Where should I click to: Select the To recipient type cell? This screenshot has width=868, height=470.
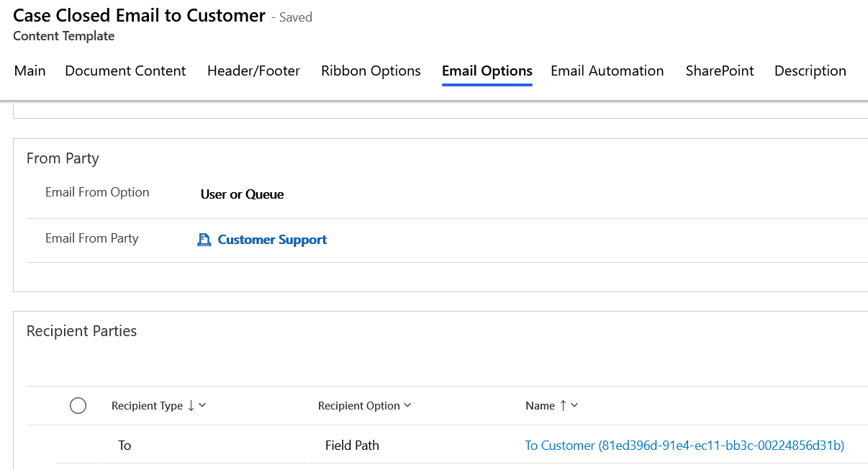tap(125, 446)
